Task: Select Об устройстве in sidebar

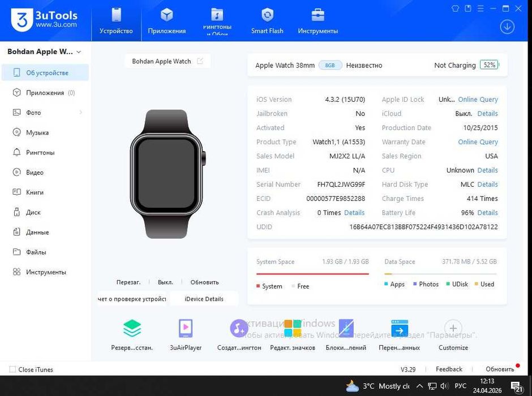Action: coord(45,72)
